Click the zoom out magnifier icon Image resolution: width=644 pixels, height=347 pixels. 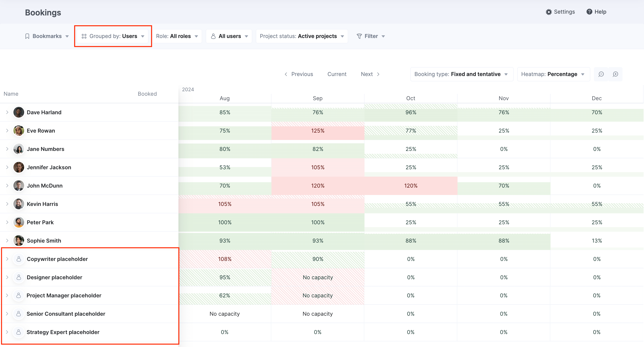point(601,74)
